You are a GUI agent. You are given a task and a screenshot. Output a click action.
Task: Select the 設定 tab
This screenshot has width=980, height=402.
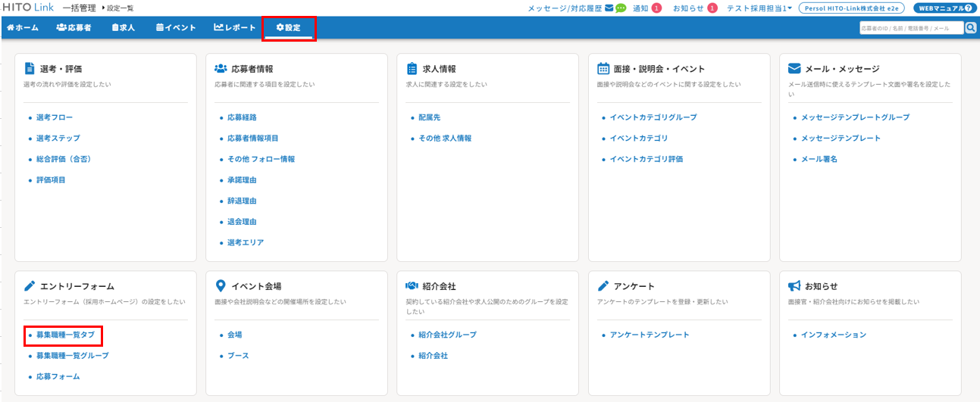[x=289, y=28]
